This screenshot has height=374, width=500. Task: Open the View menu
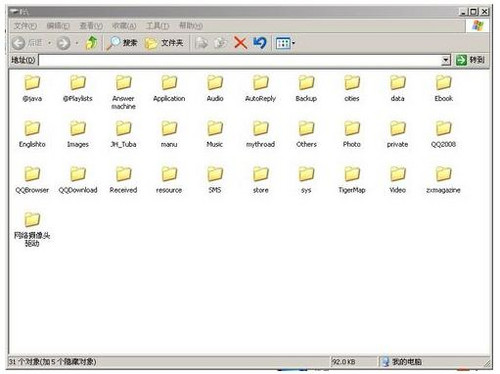(91, 26)
